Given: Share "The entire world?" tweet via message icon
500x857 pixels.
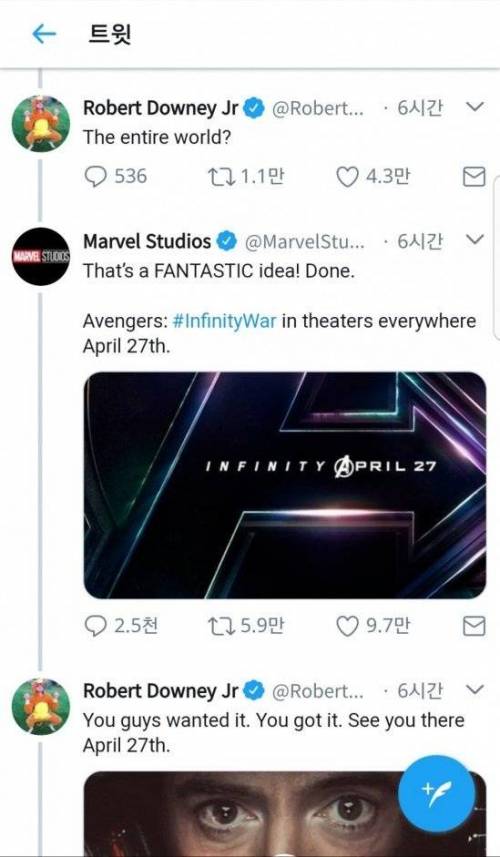Looking at the screenshot, I should click(474, 177).
